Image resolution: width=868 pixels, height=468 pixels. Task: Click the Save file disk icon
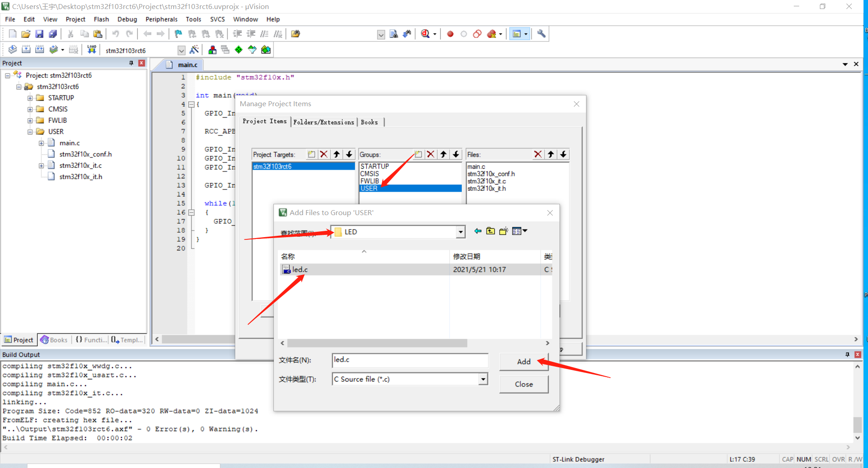coord(39,34)
